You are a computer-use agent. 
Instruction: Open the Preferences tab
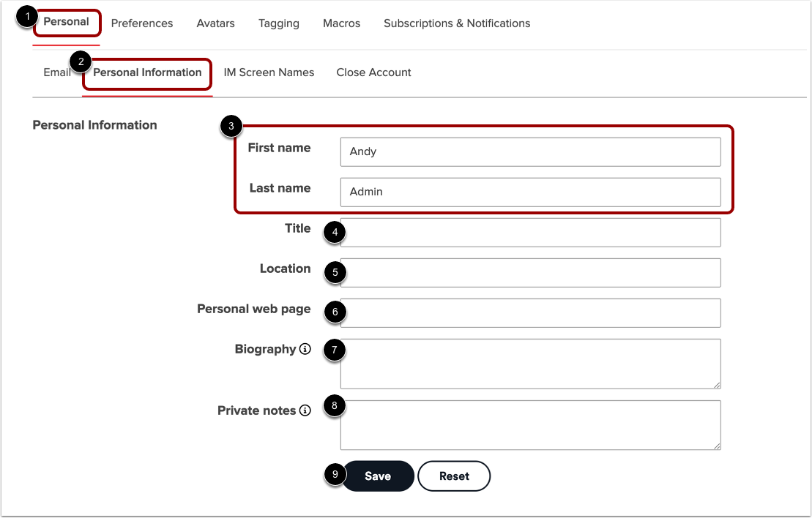(x=141, y=23)
